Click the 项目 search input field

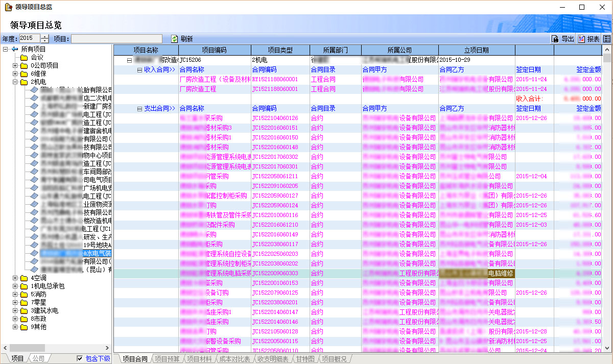[x=120, y=39]
